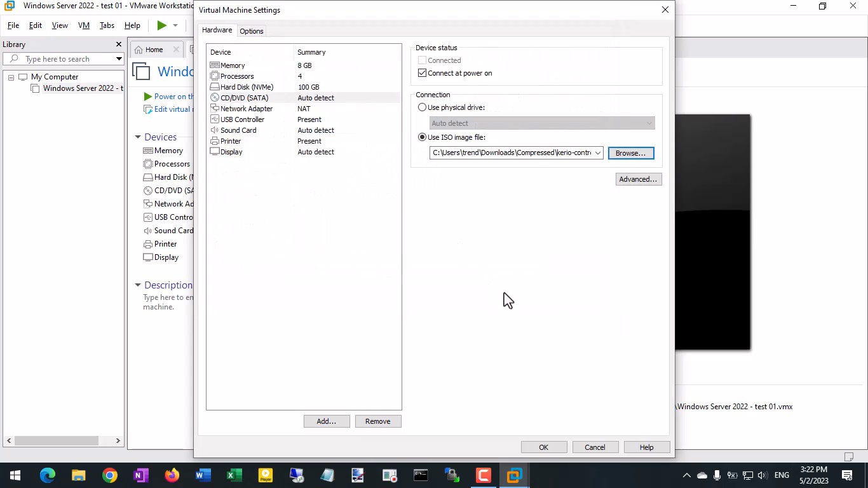Open Excel from the taskbar
Image resolution: width=868 pixels, height=488 pixels.
pos(234,475)
